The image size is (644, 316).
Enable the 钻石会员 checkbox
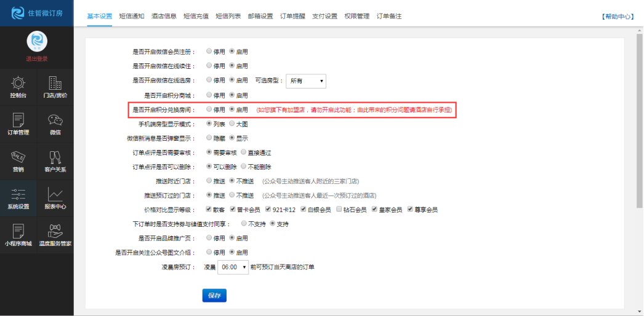click(x=339, y=210)
